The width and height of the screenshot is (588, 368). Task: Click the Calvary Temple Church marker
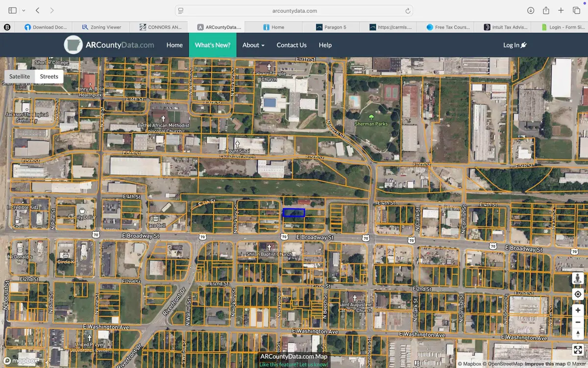(x=269, y=67)
